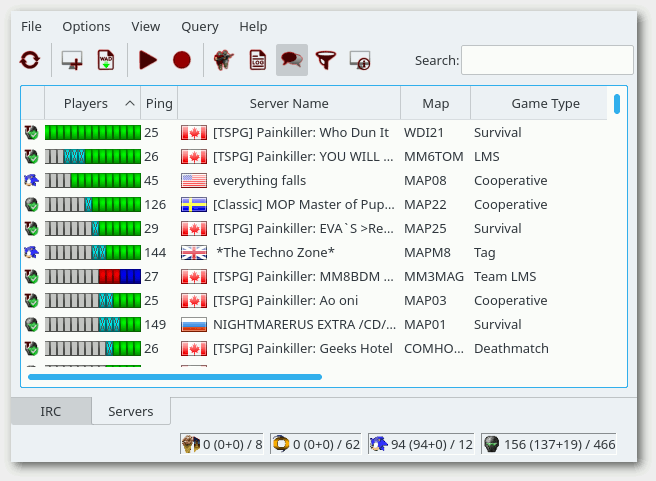Select '*The Techno Zone*' server entry
The image size is (656, 481).
[x=275, y=253]
